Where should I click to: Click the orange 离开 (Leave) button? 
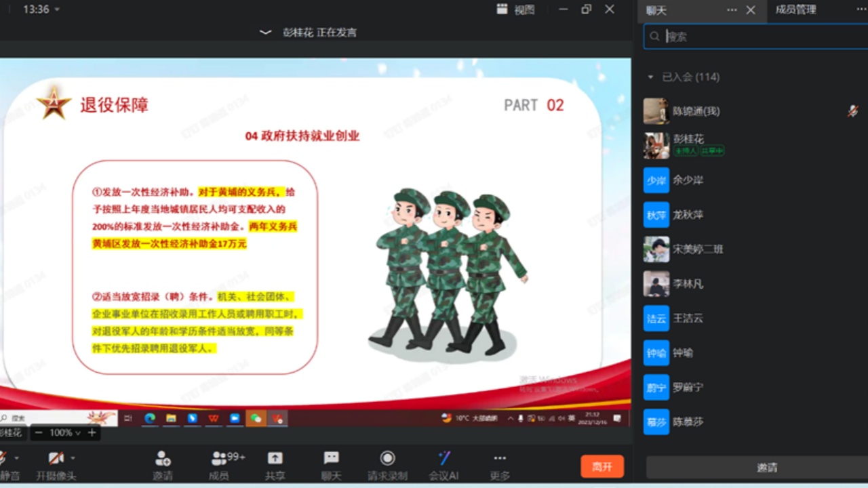click(601, 466)
